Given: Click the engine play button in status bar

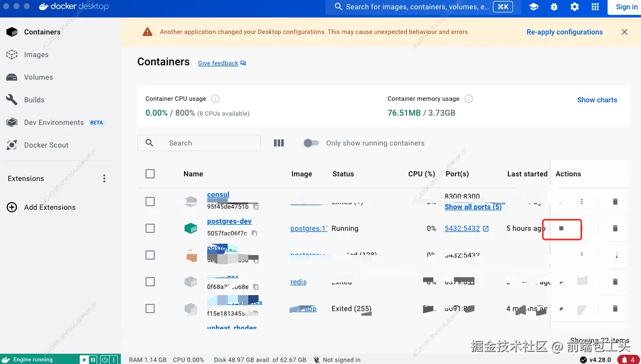Looking at the screenshot, I should pos(84,359).
